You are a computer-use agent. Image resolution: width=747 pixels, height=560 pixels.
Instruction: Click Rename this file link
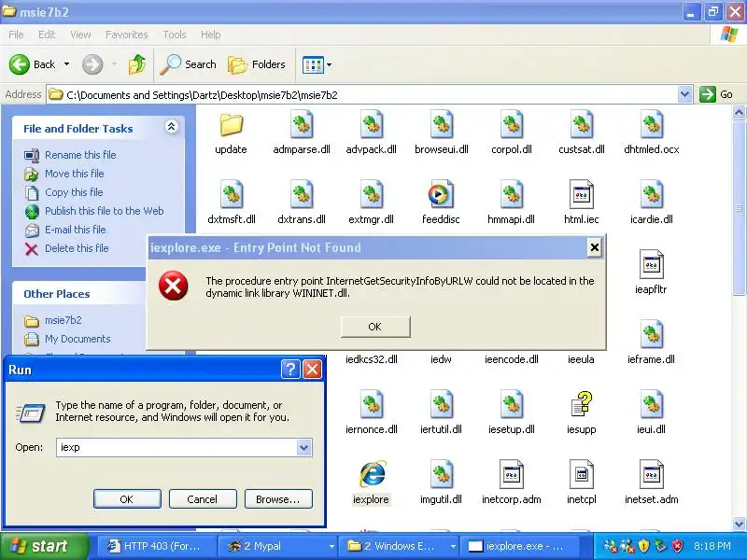coord(80,155)
